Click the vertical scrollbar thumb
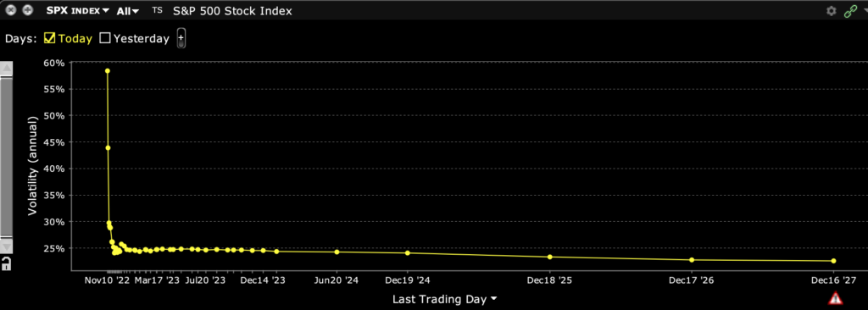The width and height of the screenshot is (868, 310). pyautogui.click(x=6, y=158)
